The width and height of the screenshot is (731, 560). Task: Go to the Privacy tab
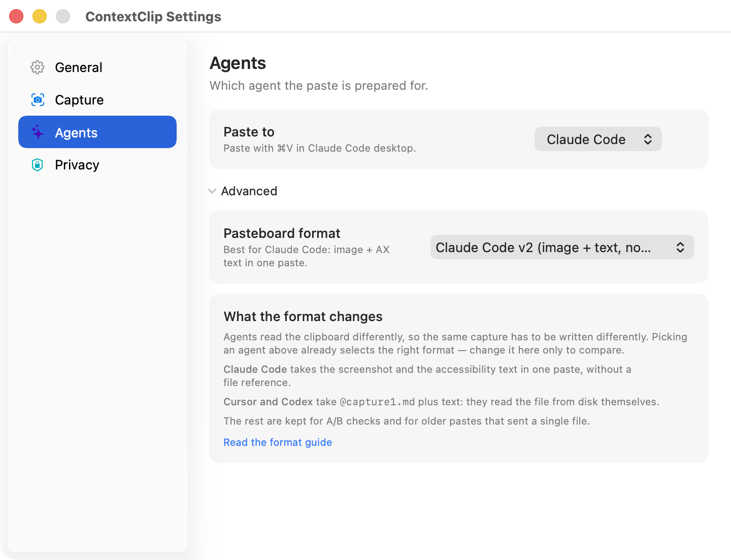click(x=97, y=165)
